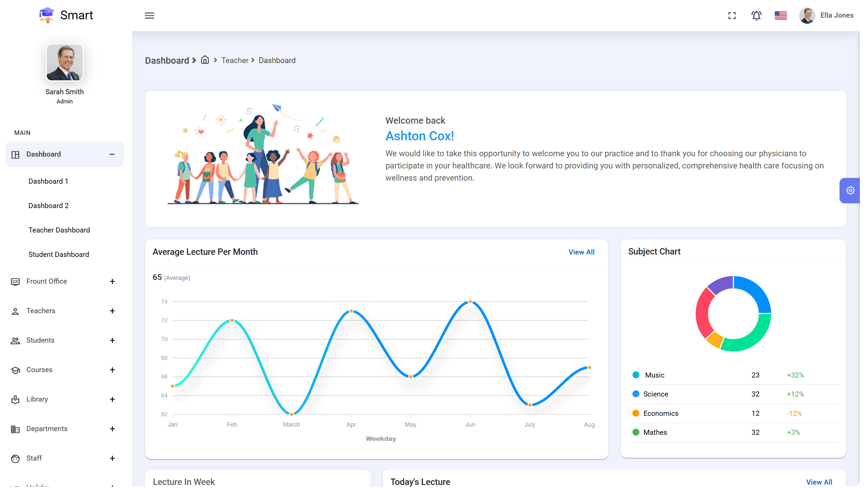
Task: Collapse the Dashboard section
Action: 112,155
